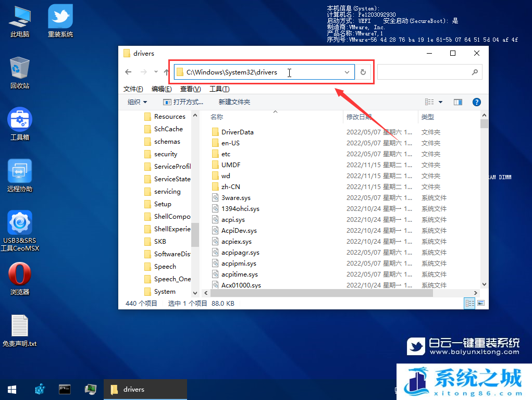Select the 3ware.sys file
This screenshot has width=532, height=400.
coord(236,198)
